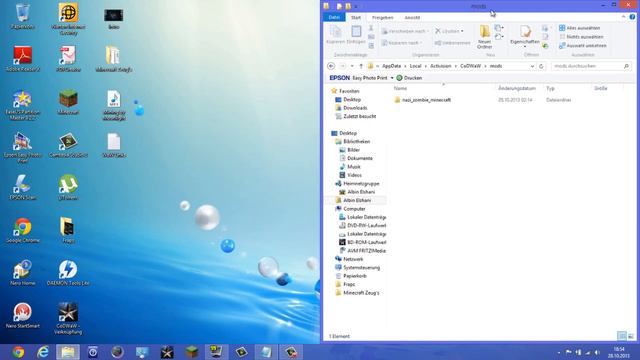
Task: Collapse the Explorer ribbon with chevron
Action: [623, 17]
